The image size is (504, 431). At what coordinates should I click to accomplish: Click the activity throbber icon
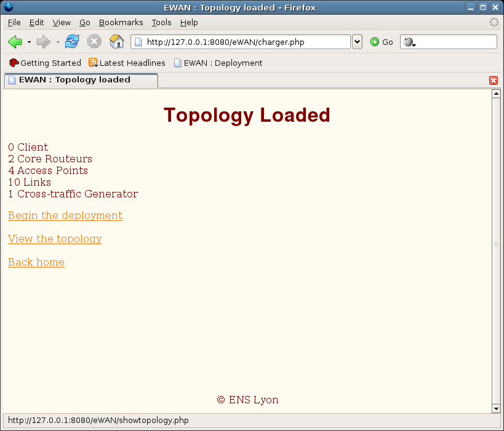coord(494,22)
